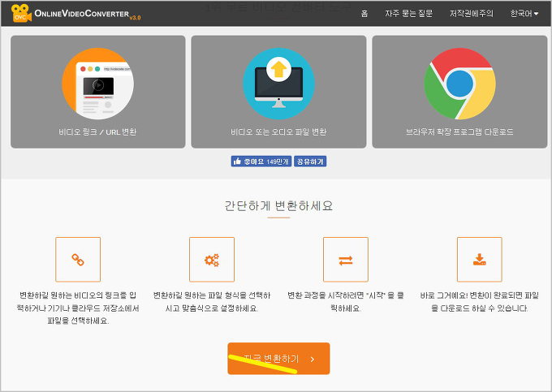
Task: Click the monitor upload file icon
Action: click(x=278, y=84)
